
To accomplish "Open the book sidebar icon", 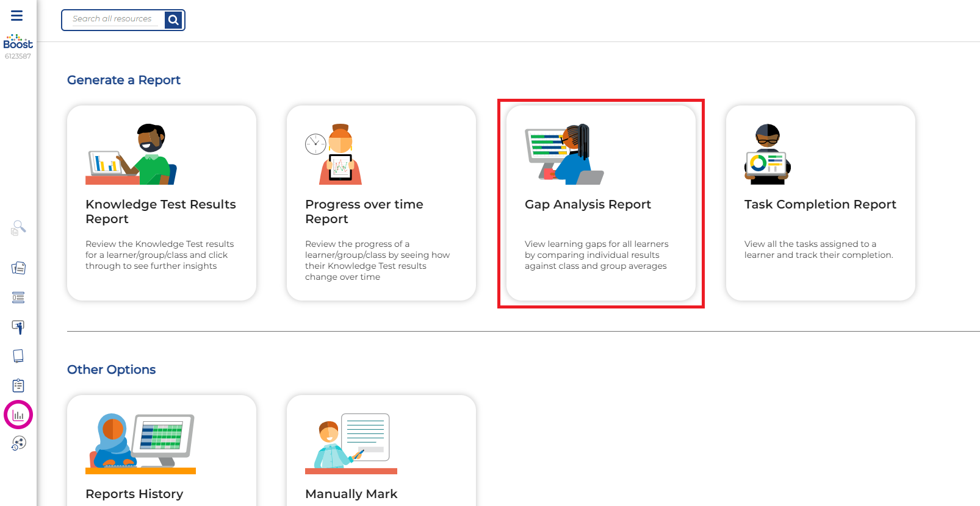I will pyautogui.click(x=18, y=356).
